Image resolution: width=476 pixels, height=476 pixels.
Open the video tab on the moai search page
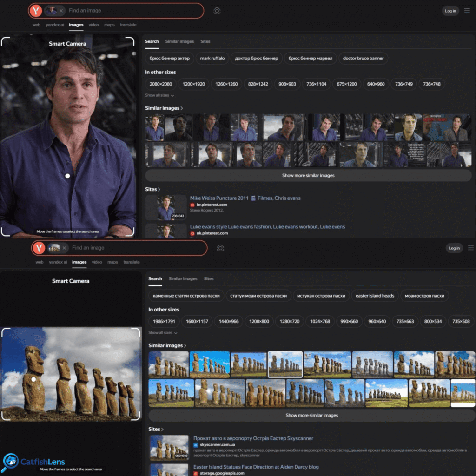97,262
